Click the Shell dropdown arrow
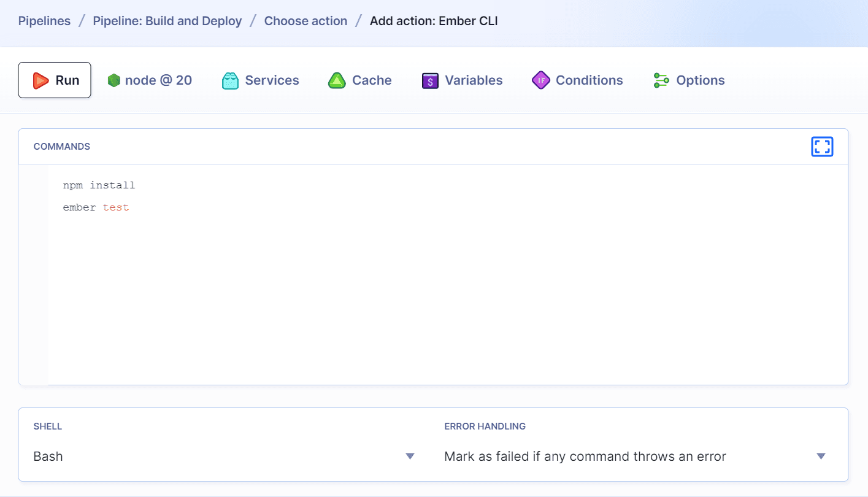868x497 pixels. (x=410, y=457)
